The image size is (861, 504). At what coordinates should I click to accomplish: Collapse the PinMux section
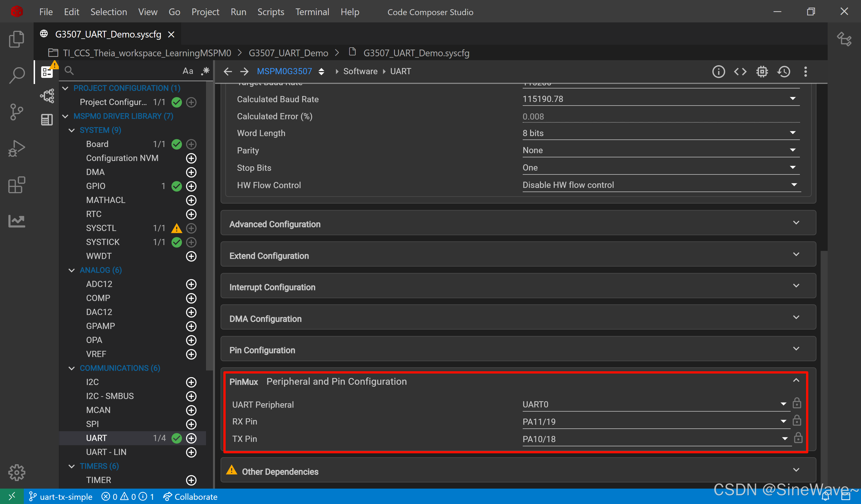tap(796, 380)
